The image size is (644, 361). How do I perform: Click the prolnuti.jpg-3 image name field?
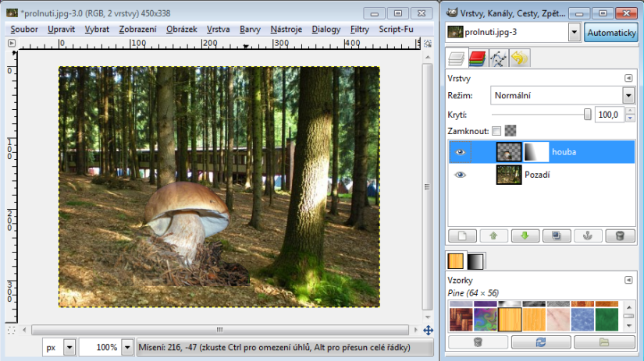point(507,32)
